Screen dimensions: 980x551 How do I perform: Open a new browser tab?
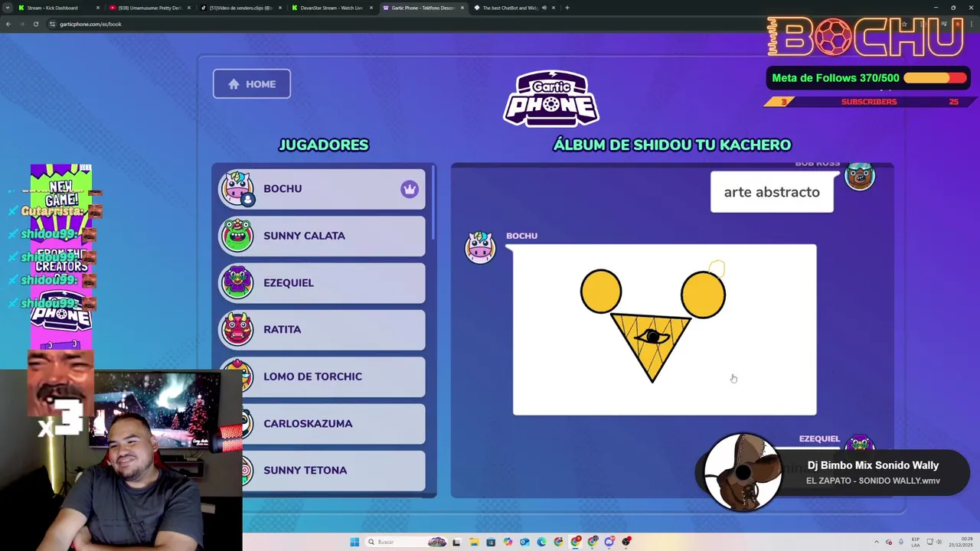coord(567,8)
